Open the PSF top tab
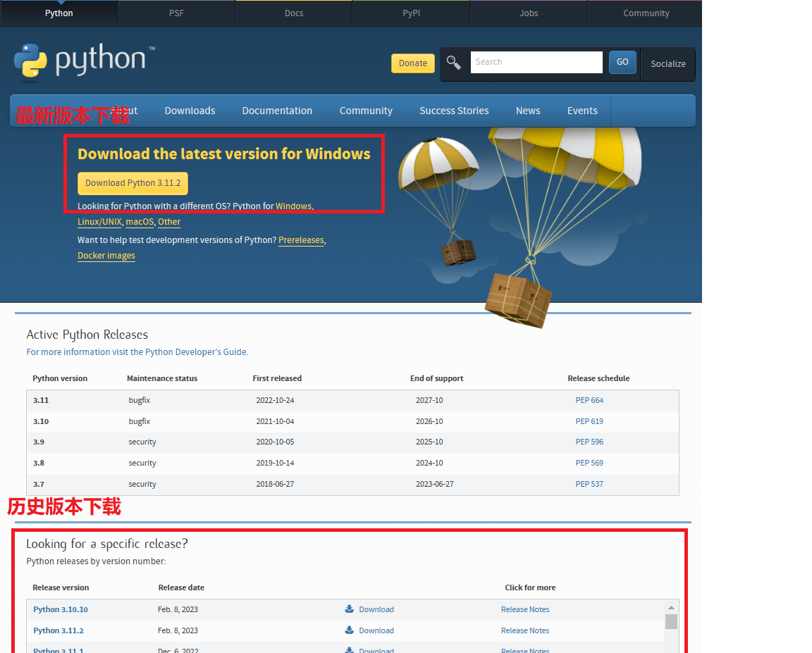The height and width of the screenshot is (653, 812). point(177,13)
